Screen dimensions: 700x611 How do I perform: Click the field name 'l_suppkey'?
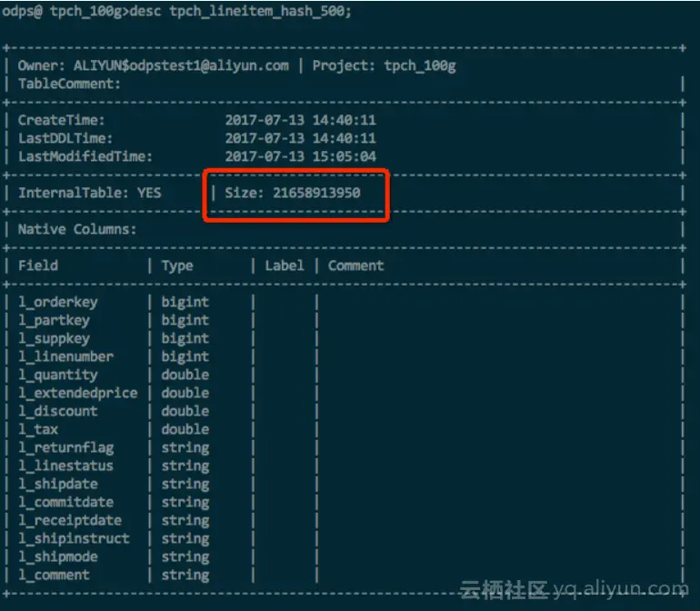[x=54, y=339]
